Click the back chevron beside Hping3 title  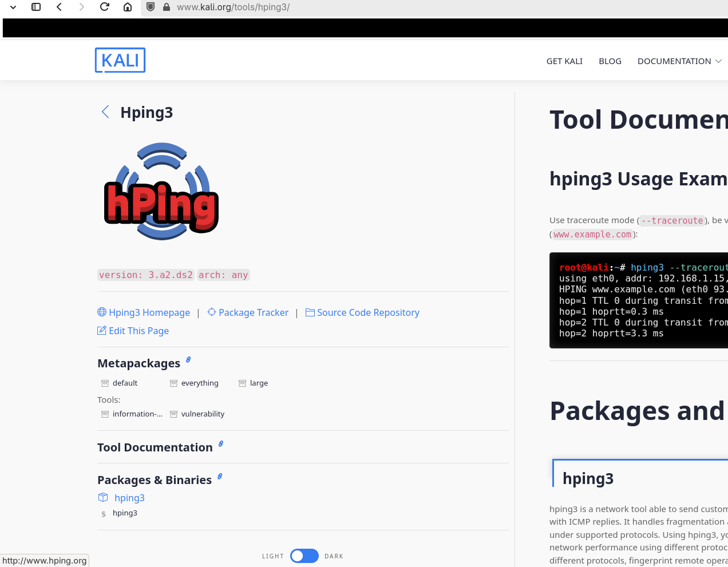(x=105, y=112)
